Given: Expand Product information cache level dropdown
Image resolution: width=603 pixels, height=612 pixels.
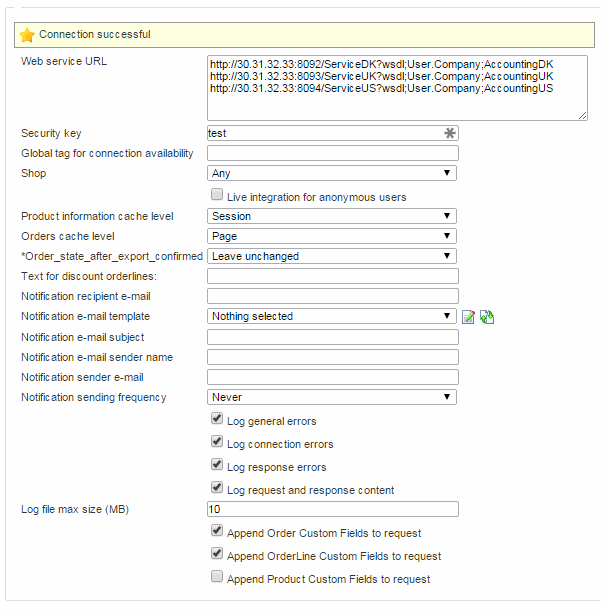Looking at the screenshot, I should coord(332,216).
